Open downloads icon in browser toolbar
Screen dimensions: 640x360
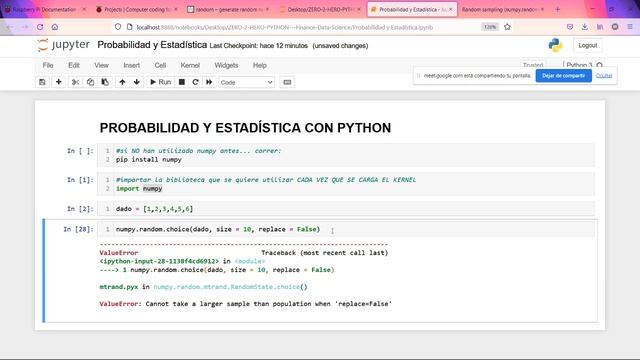point(584,27)
